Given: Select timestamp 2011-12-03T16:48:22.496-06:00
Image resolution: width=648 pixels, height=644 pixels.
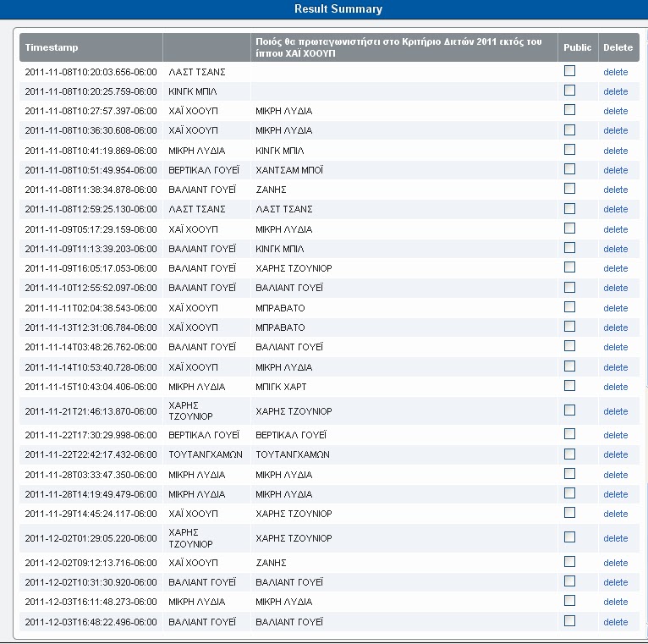Looking at the screenshot, I should [91, 622].
